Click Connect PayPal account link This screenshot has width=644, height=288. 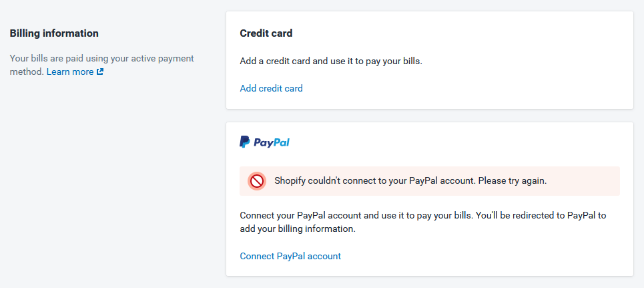click(x=290, y=256)
